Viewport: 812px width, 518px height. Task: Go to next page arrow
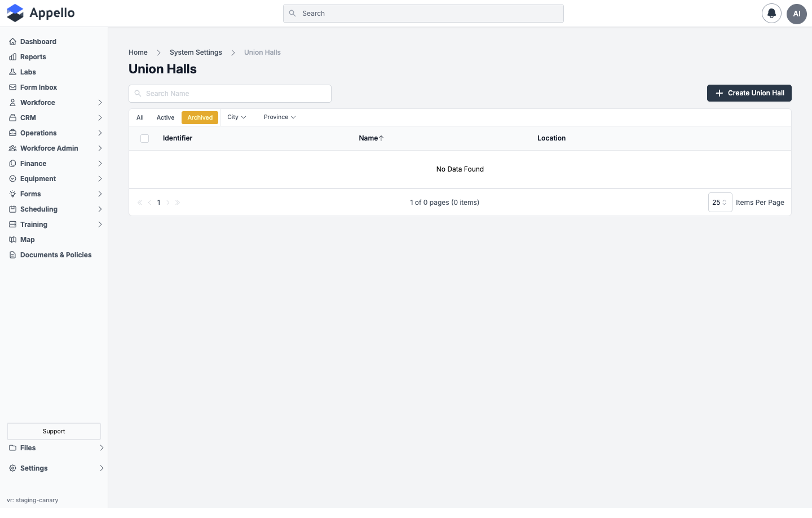pos(168,203)
